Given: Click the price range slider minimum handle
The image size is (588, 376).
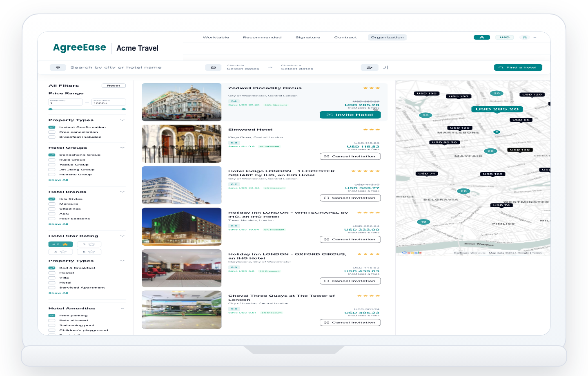Looking at the screenshot, I should point(50,109).
